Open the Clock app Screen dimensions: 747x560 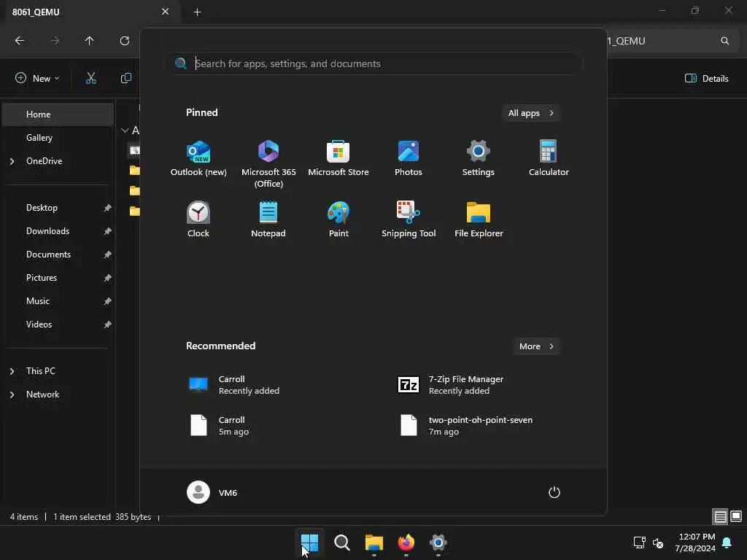(x=198, y=220)
